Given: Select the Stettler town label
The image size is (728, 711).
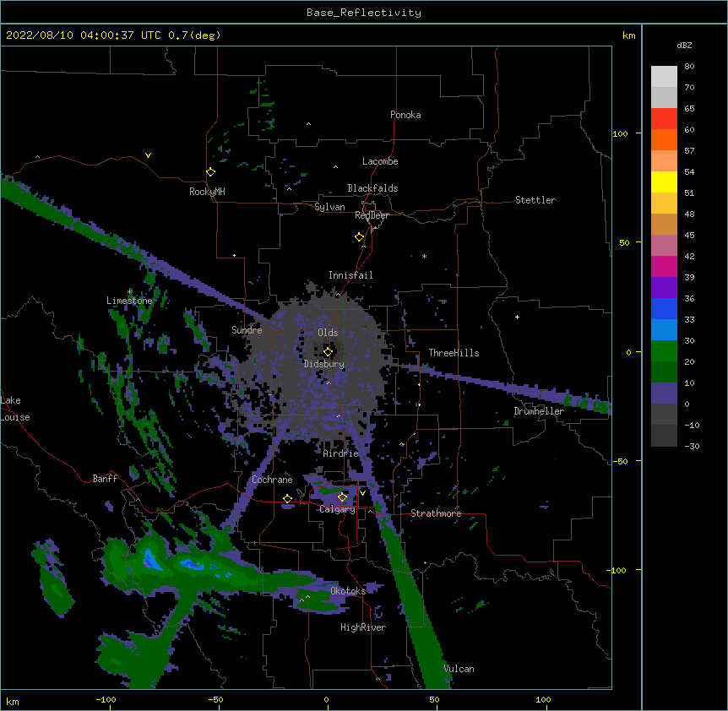Looking at the screenshot, I should 535,200.
